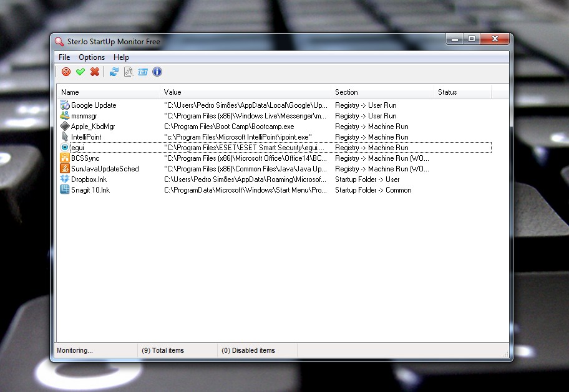Click the msnmsgr Messenger icon

[65, 116]
